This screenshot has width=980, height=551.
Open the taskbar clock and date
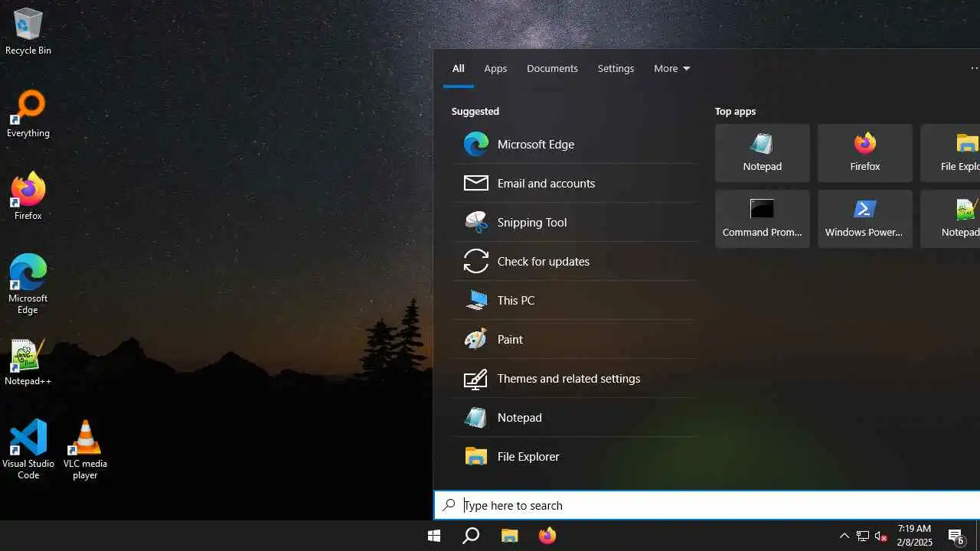[x=915, y=536]
